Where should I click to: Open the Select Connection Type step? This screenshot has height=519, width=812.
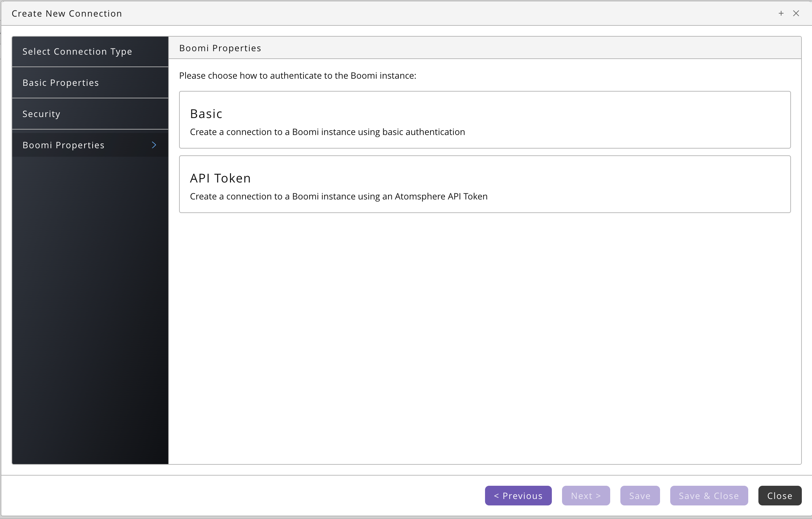[90, 52]
